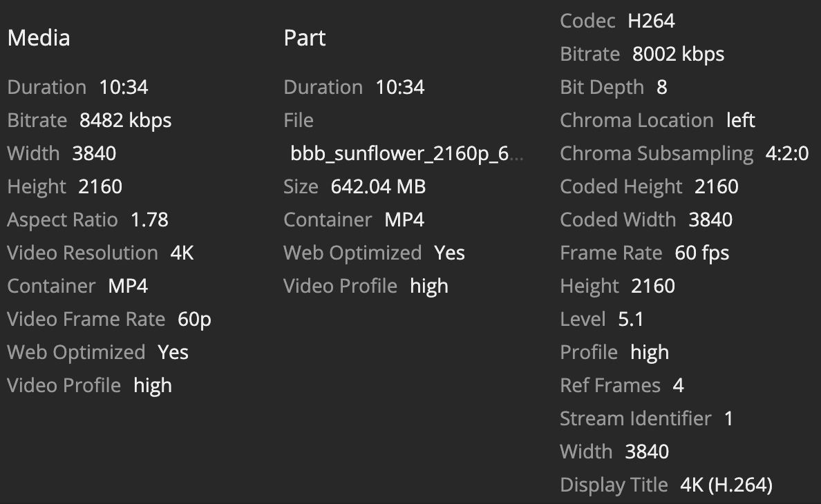Click the Part section heading
Screen dimensions: 821x504
point(304,37)
